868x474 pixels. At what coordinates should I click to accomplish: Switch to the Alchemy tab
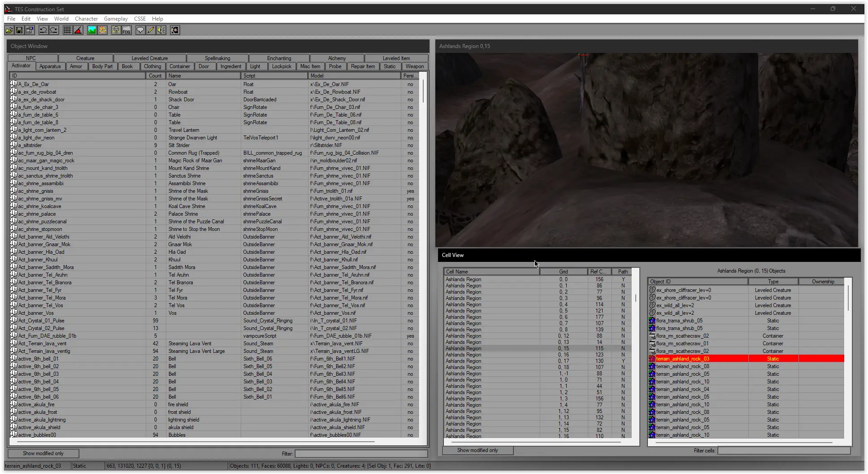click(x=337, y=58)
